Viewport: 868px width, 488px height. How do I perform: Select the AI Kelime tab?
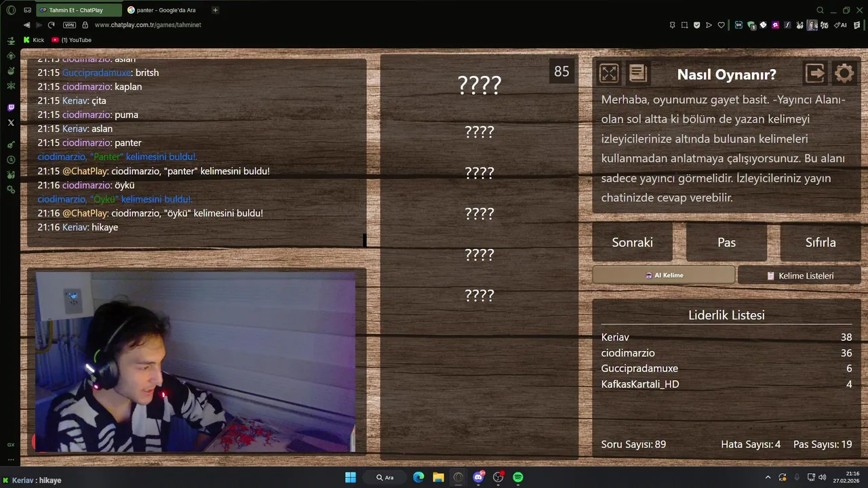[664, 275]
